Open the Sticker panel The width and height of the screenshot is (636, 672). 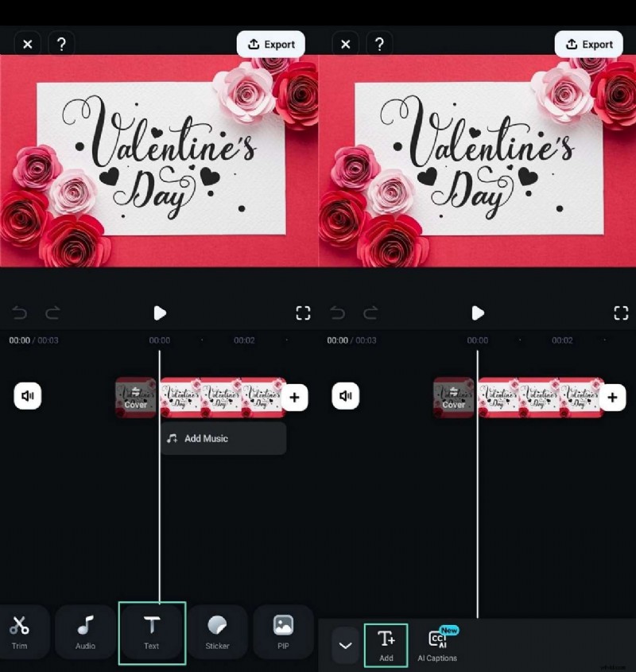click(217, 632)
